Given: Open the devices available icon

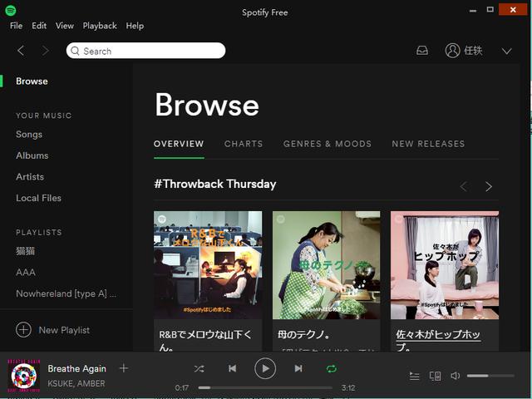Looking at the screenshot, I should 435,376.
